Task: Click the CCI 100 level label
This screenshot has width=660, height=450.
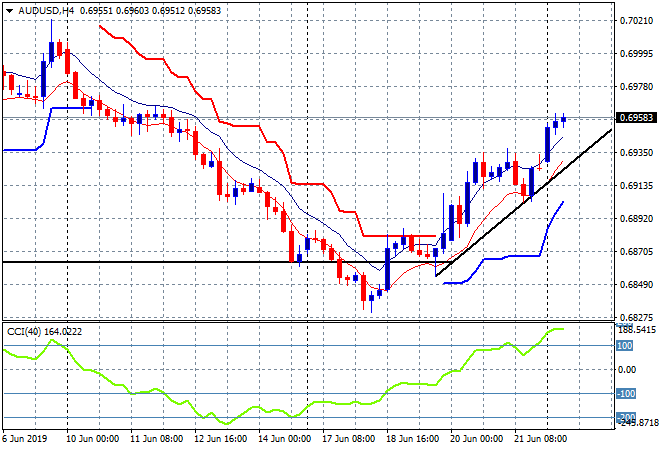Action: tap(625, 346)
